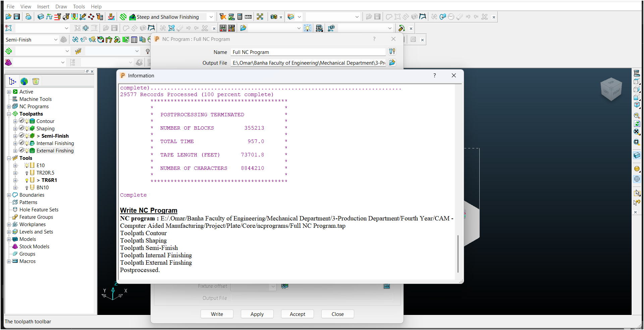Image resolution: width=644 pixels, height=330 pixels.
Task: Open the Toolpath Strategies icon
Action: point(123,17)
